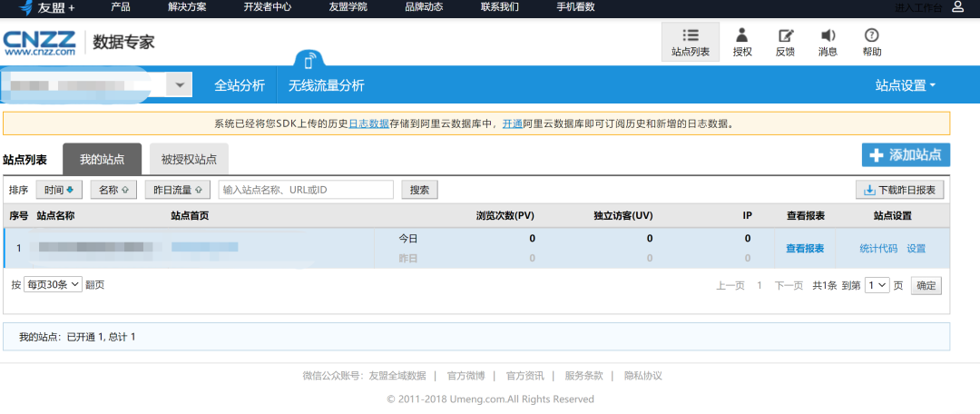Open the 每页30条 page size dropdown
Viewport: 980px width, 414px height.
coord(54,284)
